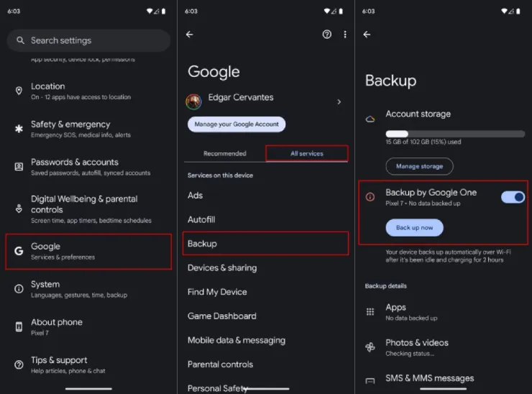Switch to the Recommended tab
Viewport: 532px width, 394px height.
(x=225, y=153)
